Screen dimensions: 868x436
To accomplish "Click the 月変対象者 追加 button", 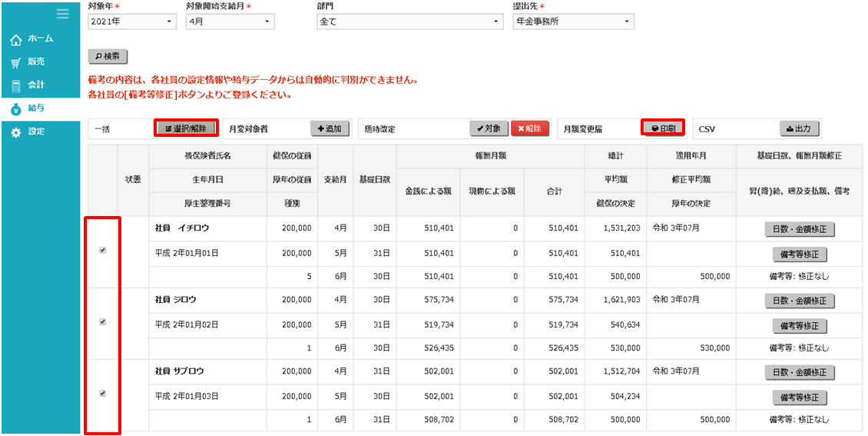I will (330, 128).
